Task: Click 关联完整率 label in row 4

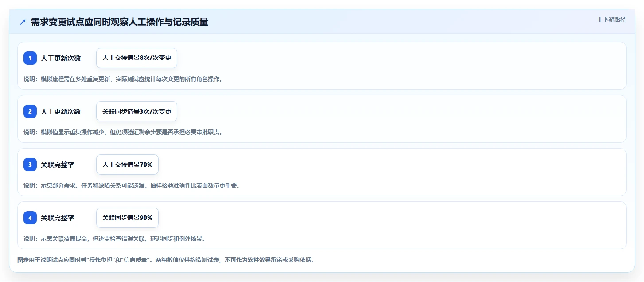Action: [57, 218]
